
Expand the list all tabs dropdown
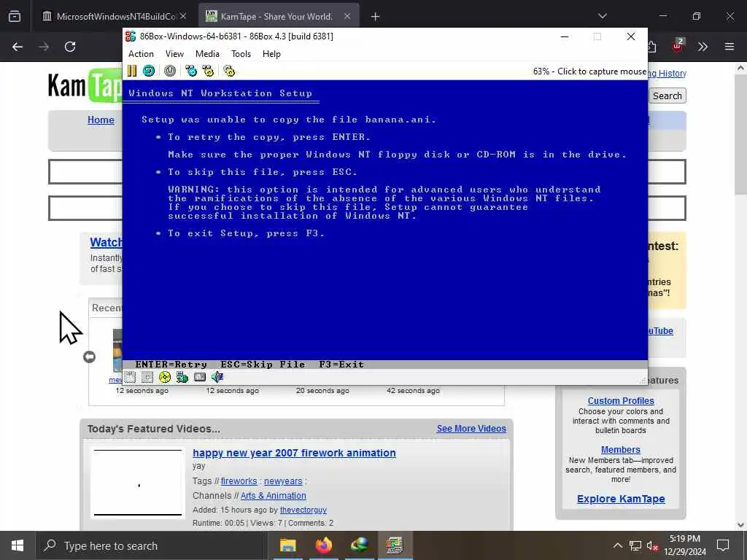click(x=602, y=16)
